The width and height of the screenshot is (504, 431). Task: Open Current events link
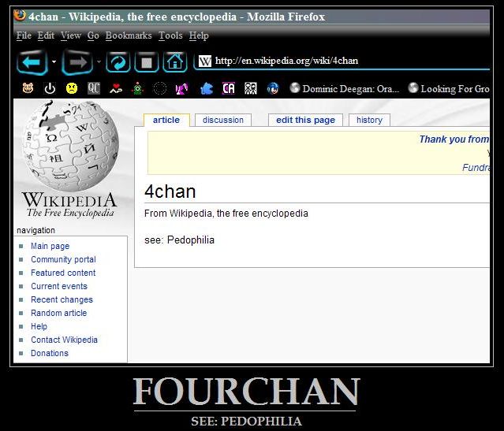tap(59, 286)
